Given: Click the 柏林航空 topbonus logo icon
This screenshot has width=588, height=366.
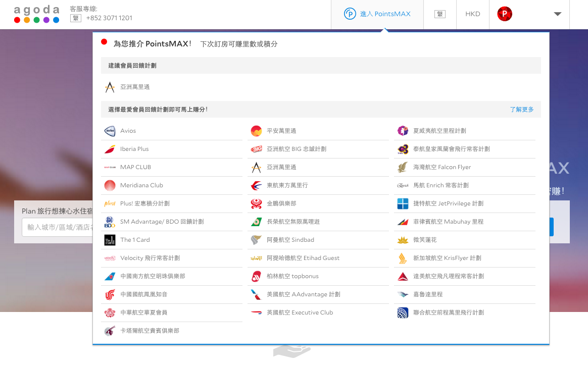Looking at the screenshot, I should pyautogui.click(x=257, y=277).
